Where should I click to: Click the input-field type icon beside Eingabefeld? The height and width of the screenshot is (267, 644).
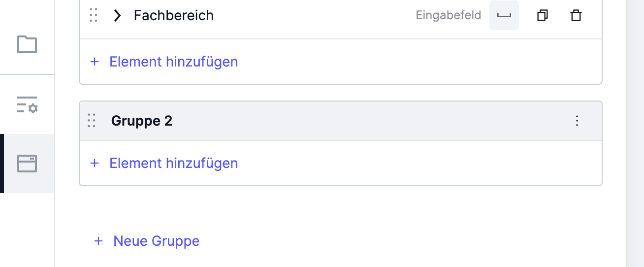tap(504, 15)
